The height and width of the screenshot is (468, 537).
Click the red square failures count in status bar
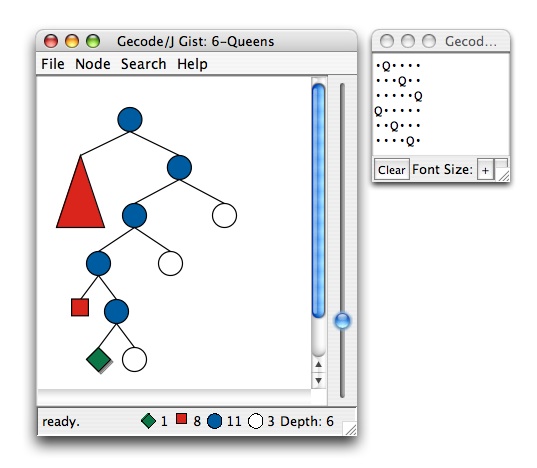[x=188, y=420]
